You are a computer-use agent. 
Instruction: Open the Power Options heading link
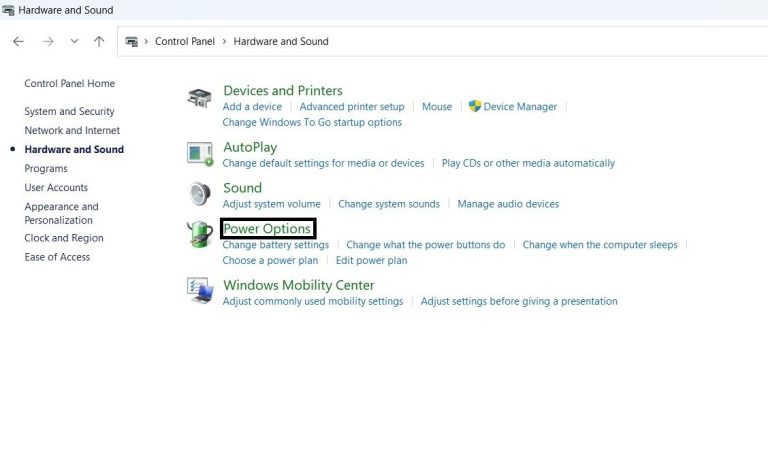tap(266, 229)
